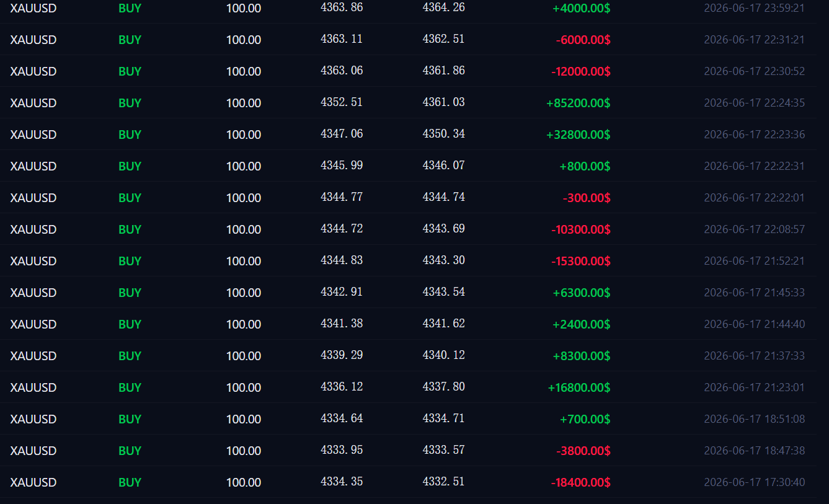Select the open price 4342.91
829x504 pixels.
tap(342, 292)
